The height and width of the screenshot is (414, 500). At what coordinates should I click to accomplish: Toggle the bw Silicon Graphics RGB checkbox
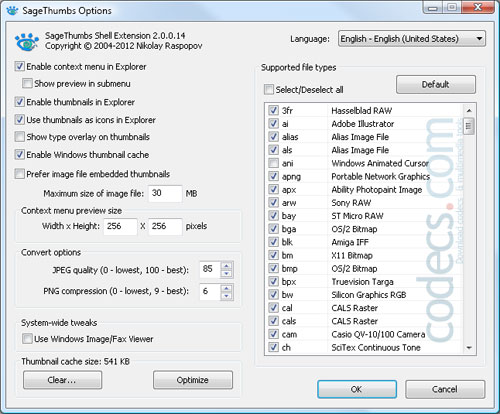coord(273,295)
